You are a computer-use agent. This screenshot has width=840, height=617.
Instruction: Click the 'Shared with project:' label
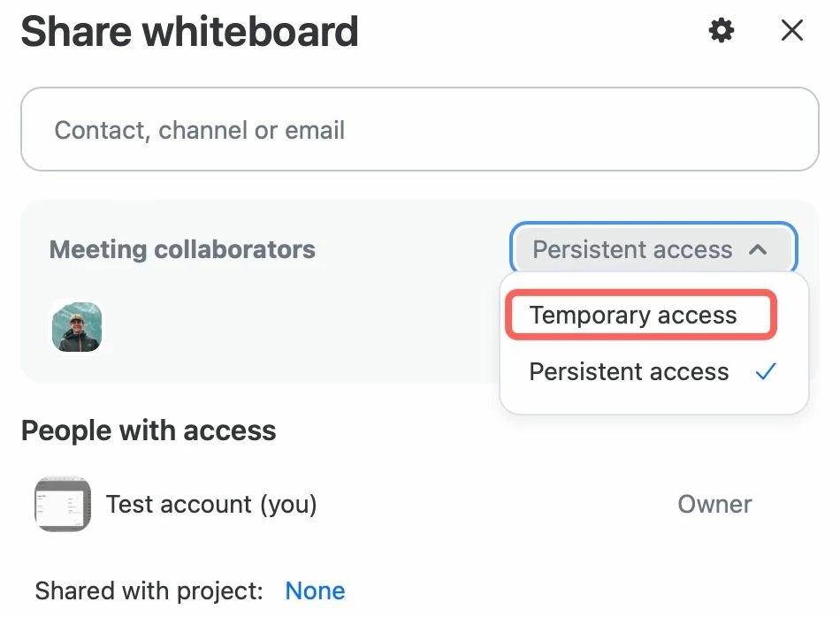[x=149, y=590]
